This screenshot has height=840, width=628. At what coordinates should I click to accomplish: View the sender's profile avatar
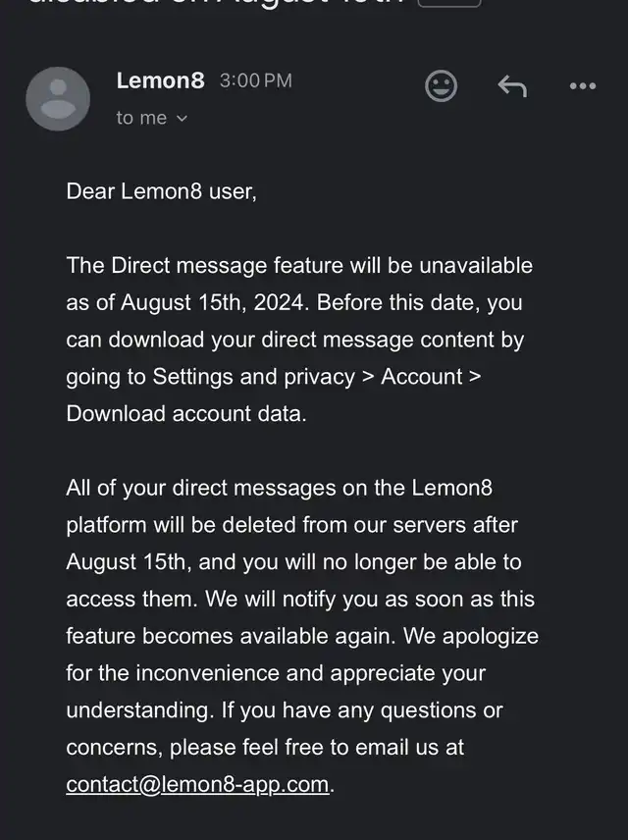58,98
